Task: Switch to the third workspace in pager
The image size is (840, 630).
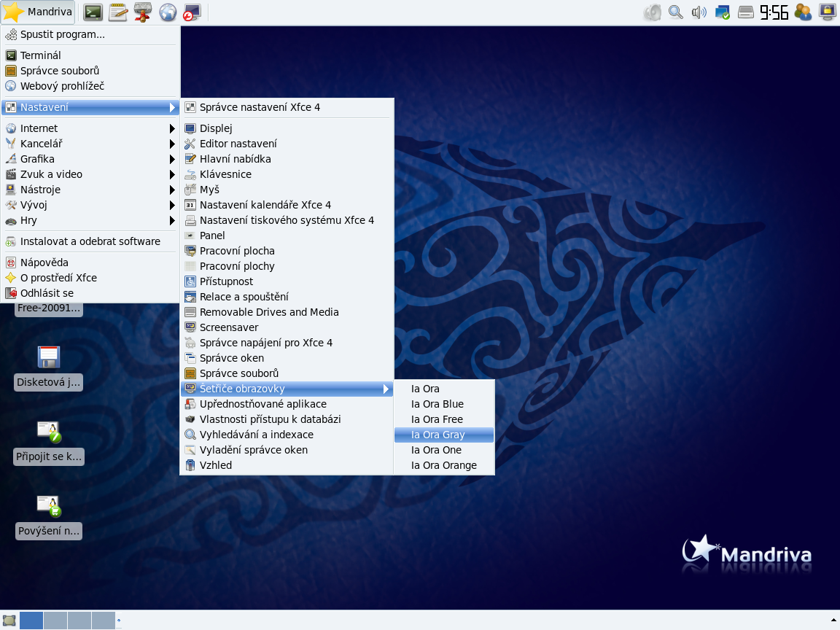Action: [x=79, y=621]
